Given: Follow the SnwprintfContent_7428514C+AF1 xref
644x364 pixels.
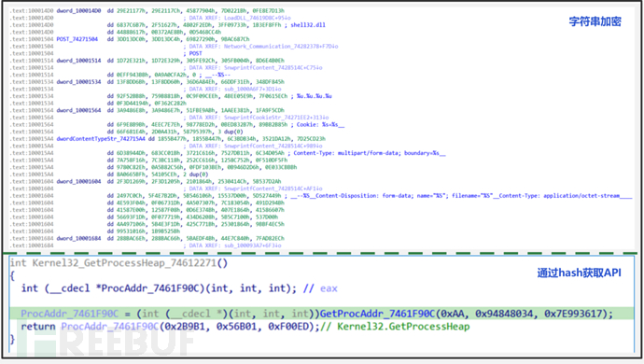Looking at the screenshot, I should [x=273, y=189].
